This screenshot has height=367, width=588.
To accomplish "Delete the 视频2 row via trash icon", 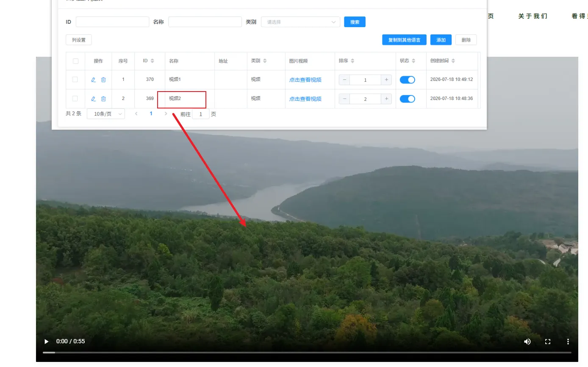I will 103,99.
